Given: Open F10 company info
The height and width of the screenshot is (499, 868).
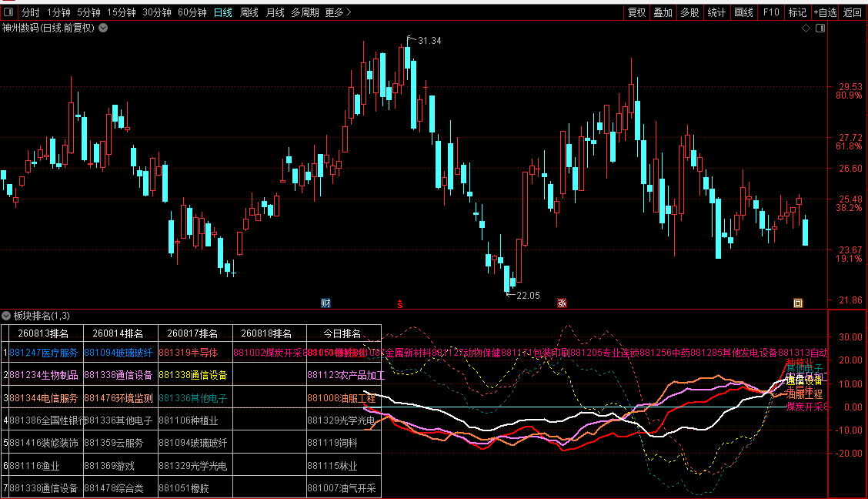Looking at the screenshot, I should [770, 12].
